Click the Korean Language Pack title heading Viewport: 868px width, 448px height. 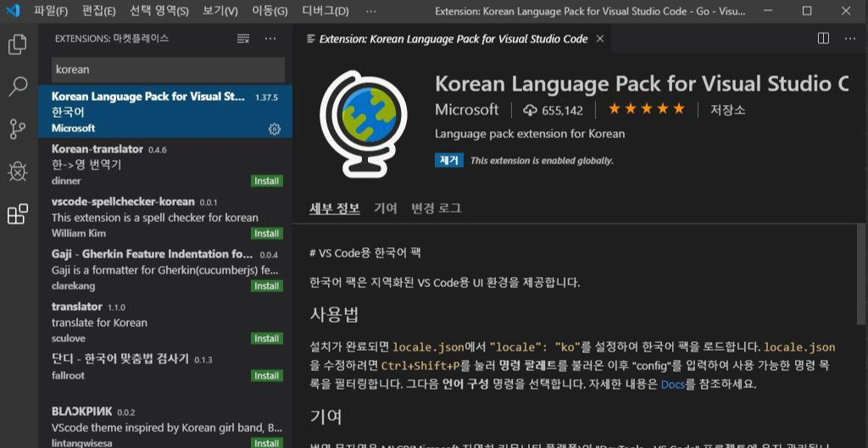coord(642,84)
